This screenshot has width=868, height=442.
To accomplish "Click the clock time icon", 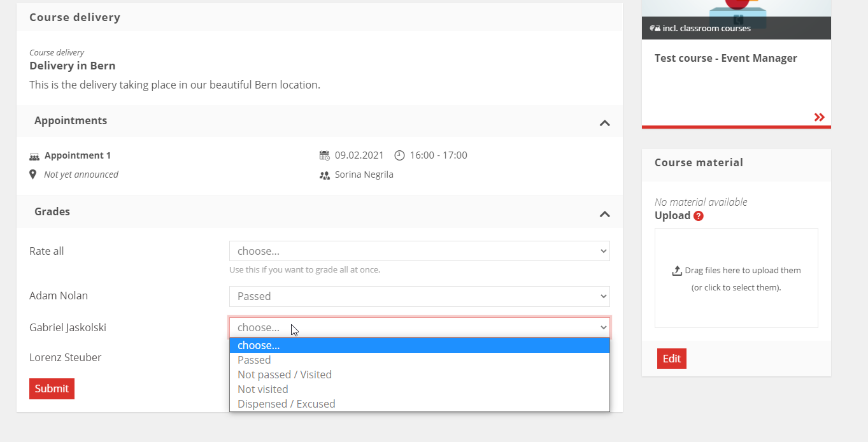I will pos(399,155).
